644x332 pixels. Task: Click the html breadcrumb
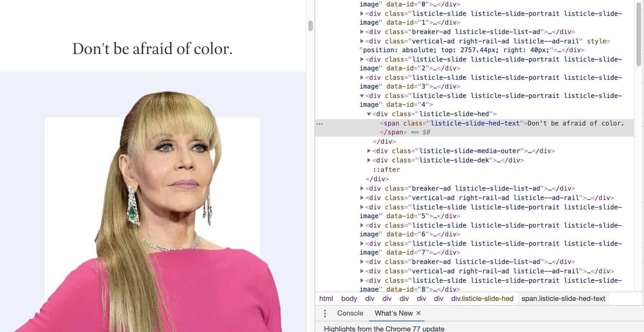[x=326, y=299]
